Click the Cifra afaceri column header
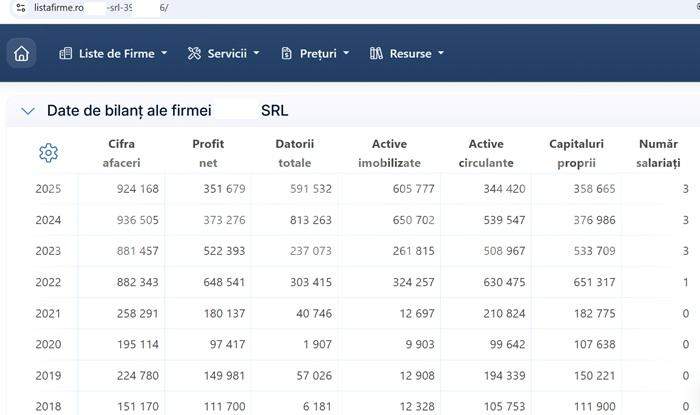 [x=121, y=153]
